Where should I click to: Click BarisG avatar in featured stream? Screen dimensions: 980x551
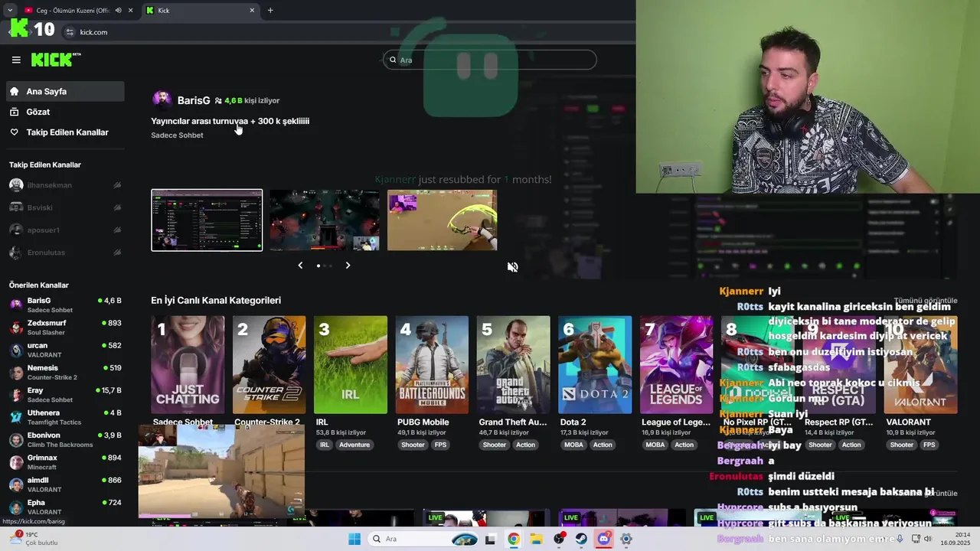[162, 100]
